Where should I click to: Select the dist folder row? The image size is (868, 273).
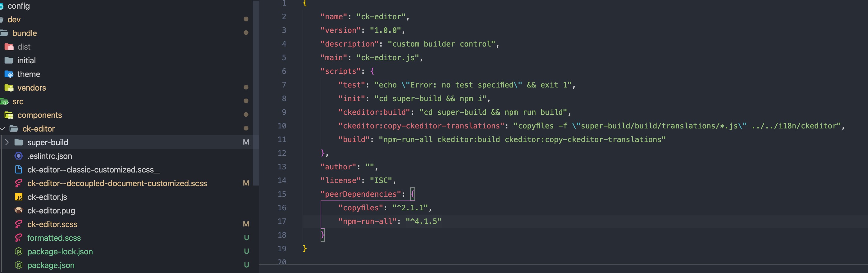tap(126, 47)
